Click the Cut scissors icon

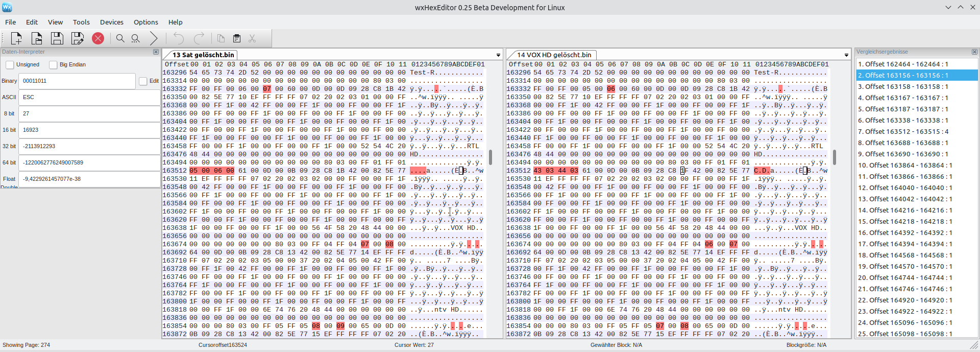(x=252, y=38)
